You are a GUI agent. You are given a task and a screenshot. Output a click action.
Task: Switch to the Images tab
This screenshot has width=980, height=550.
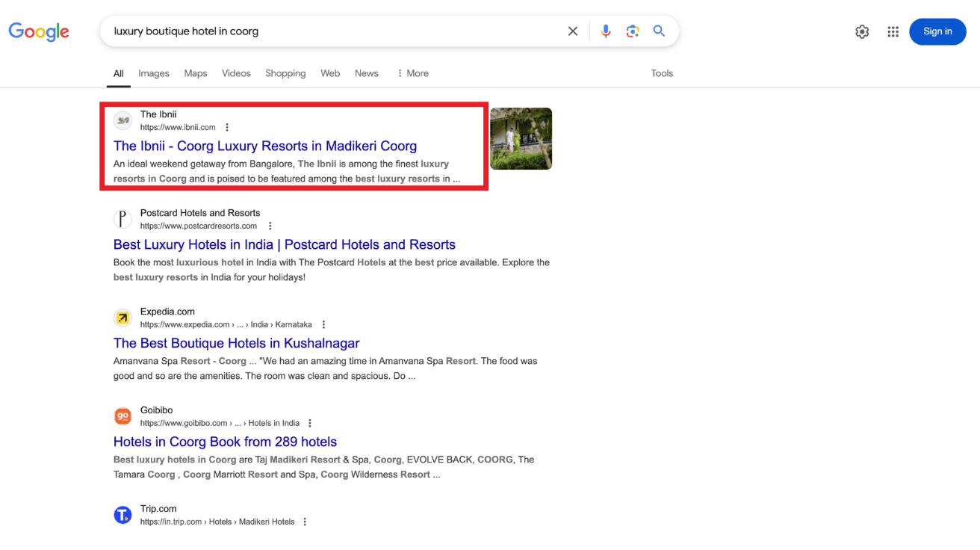coord(153,73)
